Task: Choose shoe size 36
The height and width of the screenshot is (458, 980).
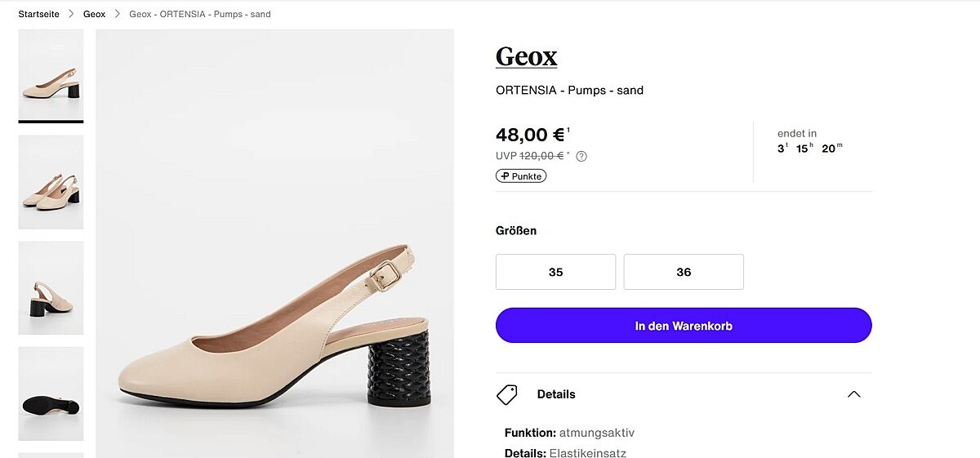Action: (684, 272)
